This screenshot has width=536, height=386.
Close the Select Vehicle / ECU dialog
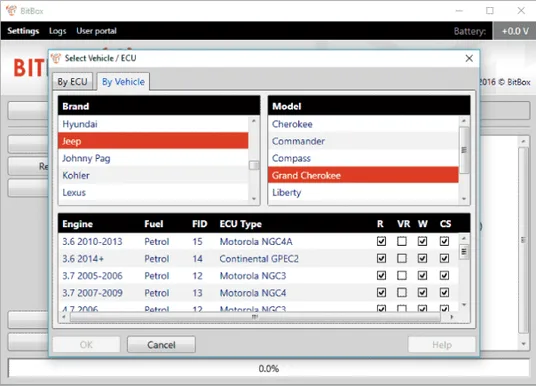point(469,58)
